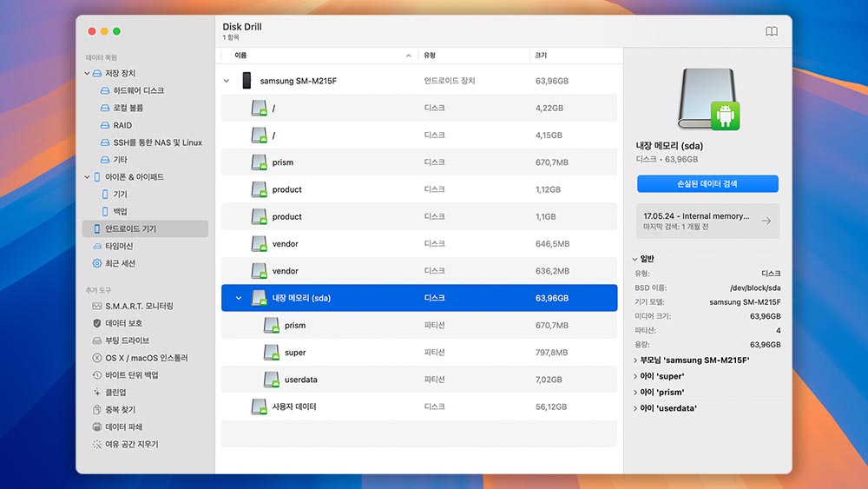
Task: Sort by the 이름 column header
Action: pos(319,56)
